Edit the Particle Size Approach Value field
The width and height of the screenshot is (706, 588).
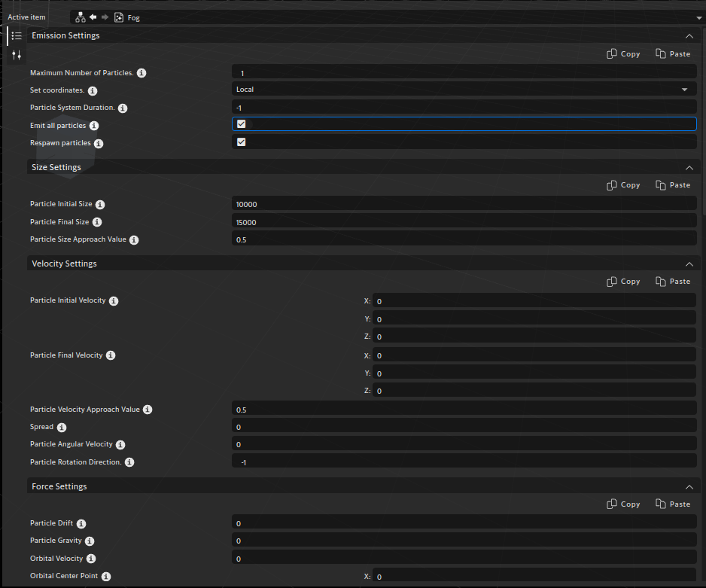(x=464, y=239)
